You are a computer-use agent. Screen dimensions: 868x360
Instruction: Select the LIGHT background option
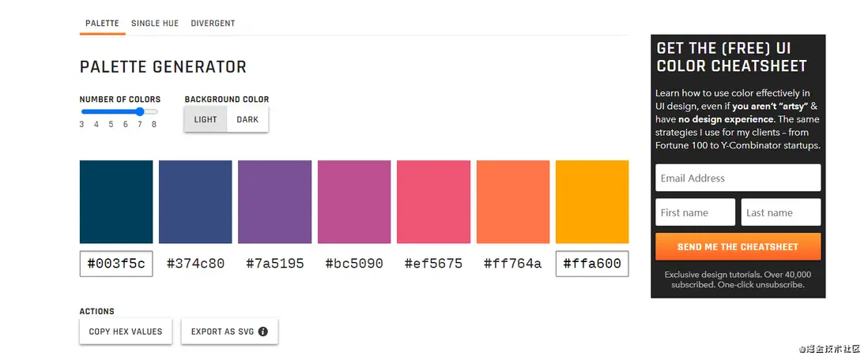coord(206,120)
